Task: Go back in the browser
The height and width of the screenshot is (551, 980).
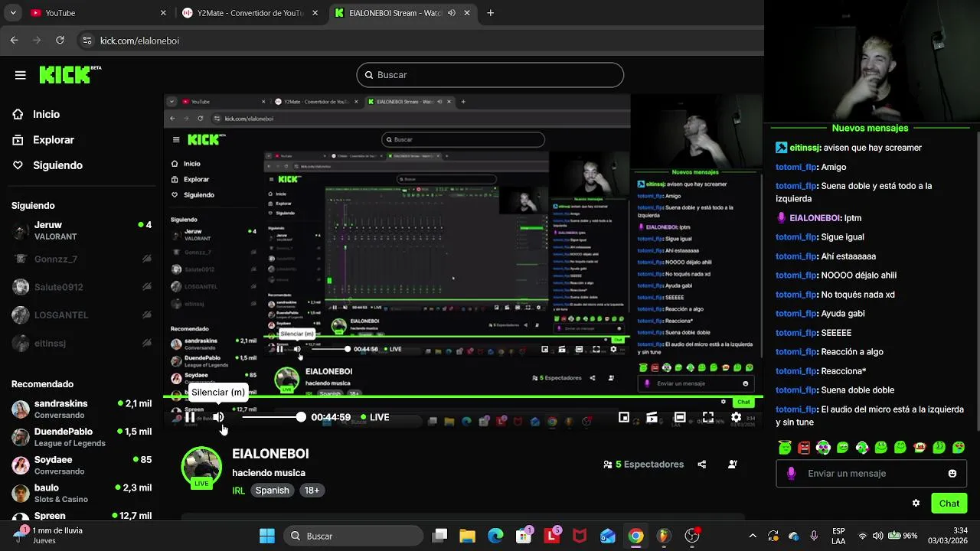Action: pyautogui.click(x=14, y=41)
